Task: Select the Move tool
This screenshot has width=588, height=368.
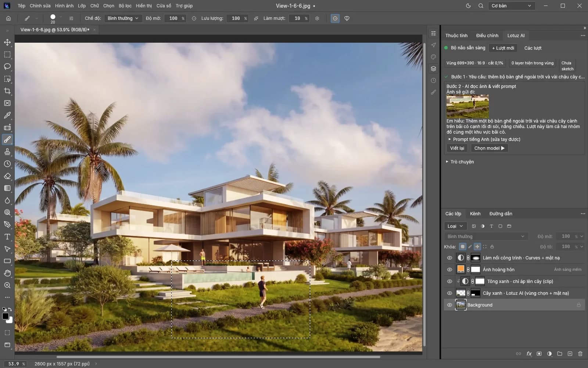Action: click(x=7, y=42)
